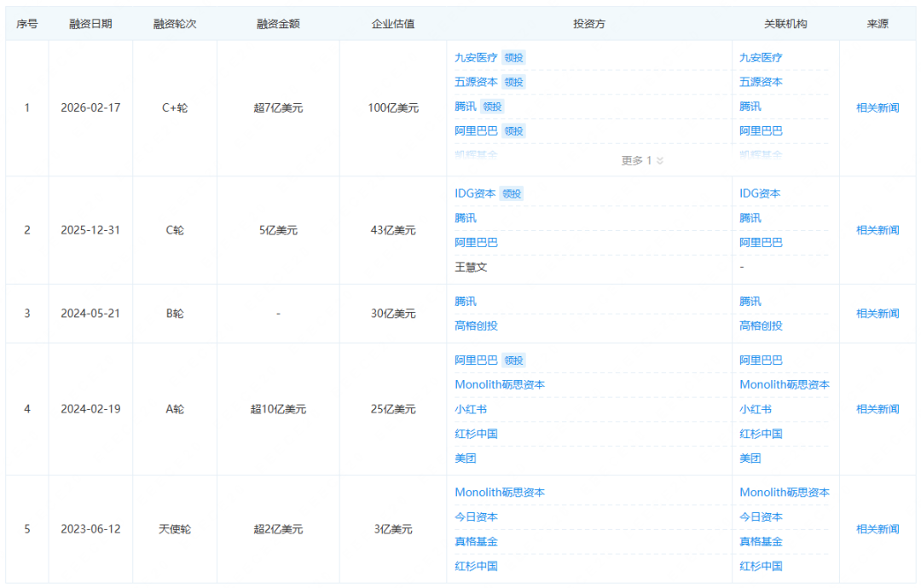Open the 小红书 investor link
This screenshot has height=588, width=921.
coord(472,409)
